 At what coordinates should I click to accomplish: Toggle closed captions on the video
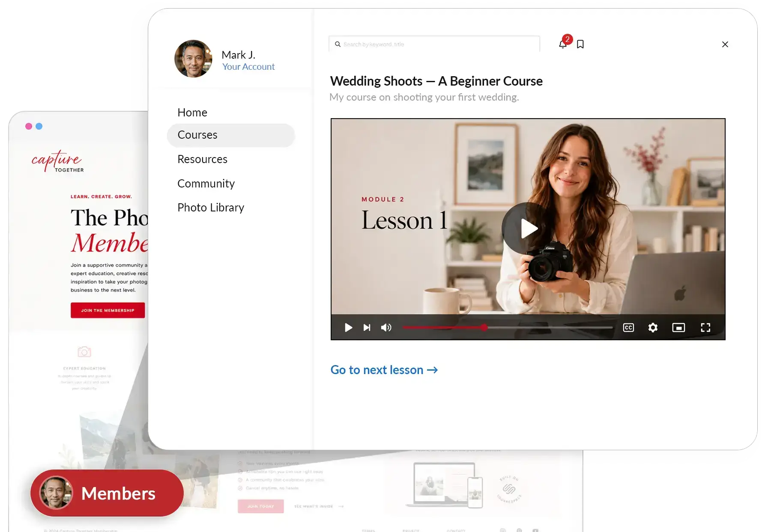628,327
